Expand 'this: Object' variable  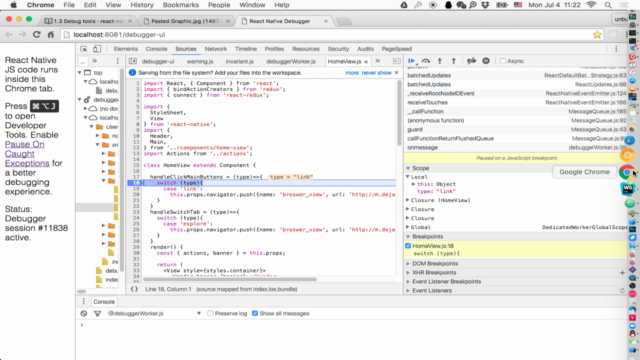click(x=413, y=184)
